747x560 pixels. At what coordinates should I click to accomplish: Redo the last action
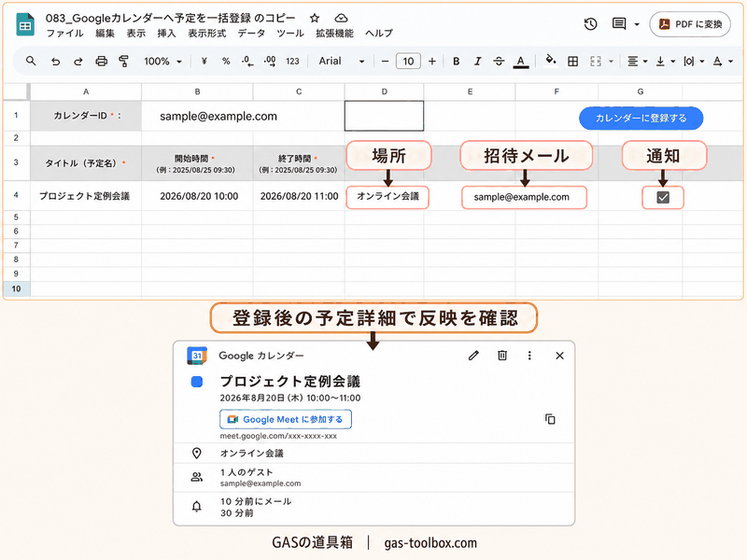pyautogui.click(x=78, y=62)
